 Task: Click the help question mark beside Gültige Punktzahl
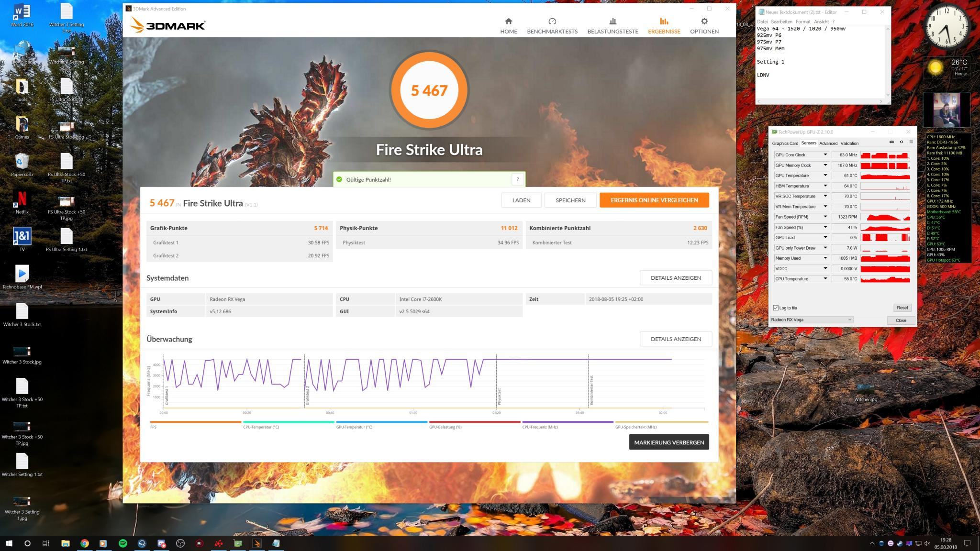click(517, 179)
